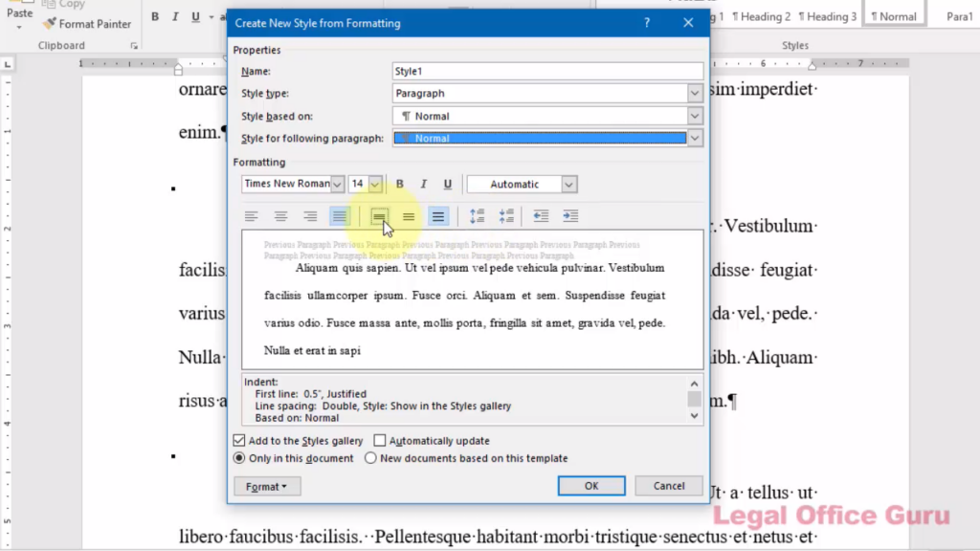Enable Automatically update
Viewport: 980px width, 551px height.
coord(379,441)
